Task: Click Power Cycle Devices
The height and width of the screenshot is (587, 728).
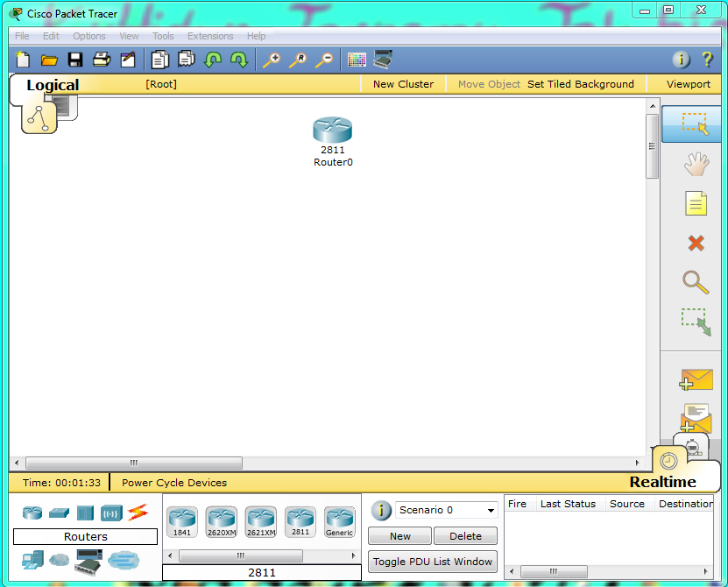Action: (174, 483)
